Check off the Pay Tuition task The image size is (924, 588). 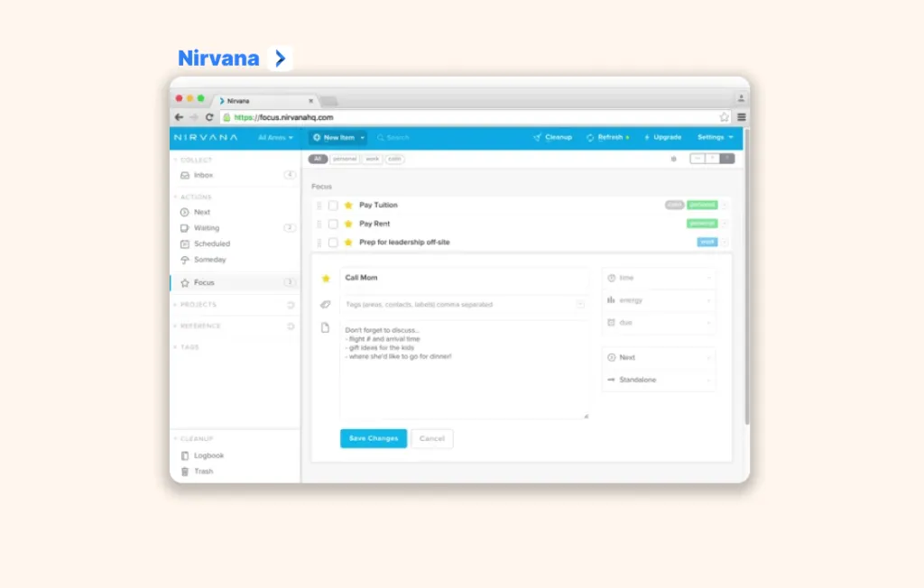click(332, 205)
